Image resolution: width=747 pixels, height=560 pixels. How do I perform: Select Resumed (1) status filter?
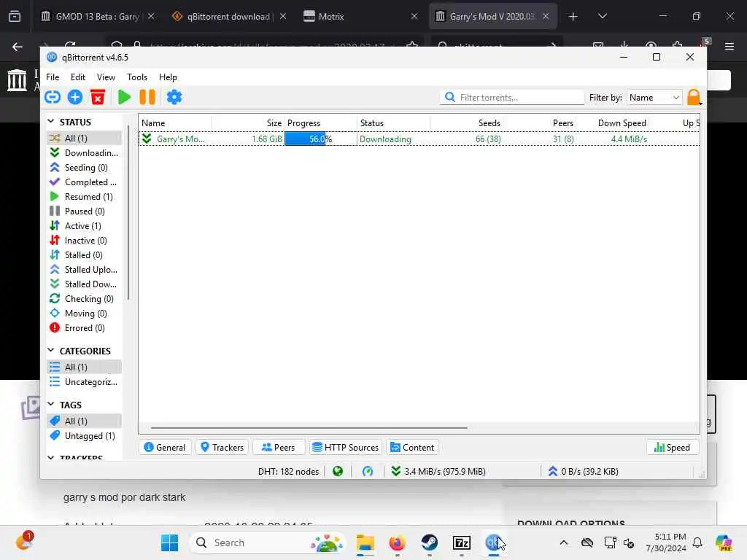pos(84,197)
